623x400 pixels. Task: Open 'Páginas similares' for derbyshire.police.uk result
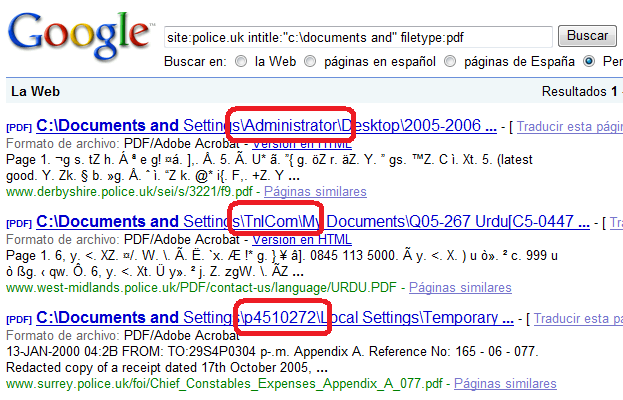[315, 191]
